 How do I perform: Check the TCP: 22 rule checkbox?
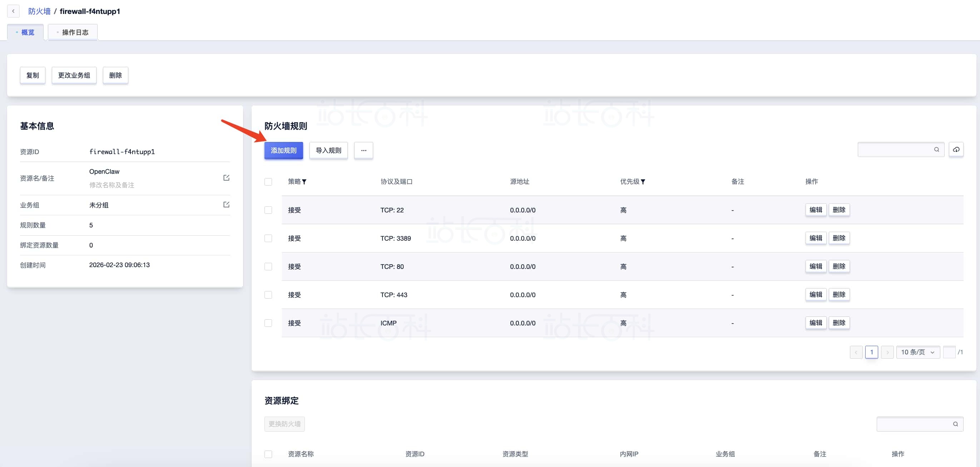268,210
